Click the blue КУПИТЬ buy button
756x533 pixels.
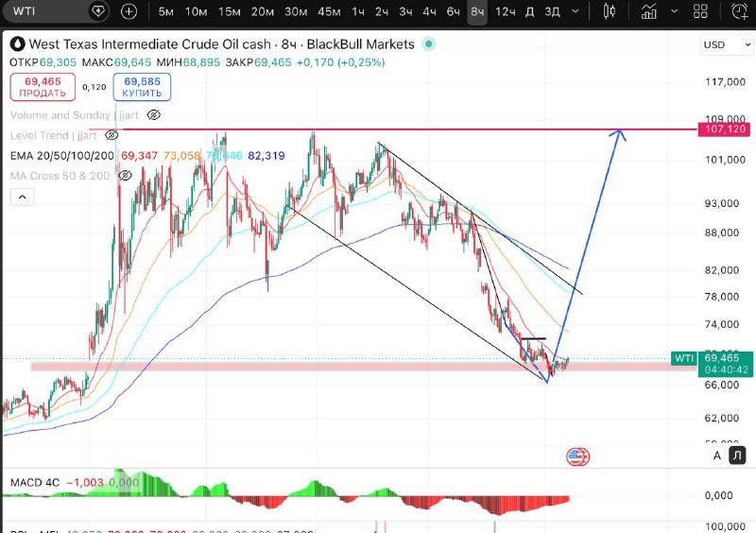142,87
